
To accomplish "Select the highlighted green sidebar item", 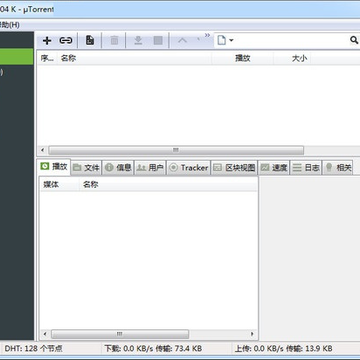I will point(17,57).
